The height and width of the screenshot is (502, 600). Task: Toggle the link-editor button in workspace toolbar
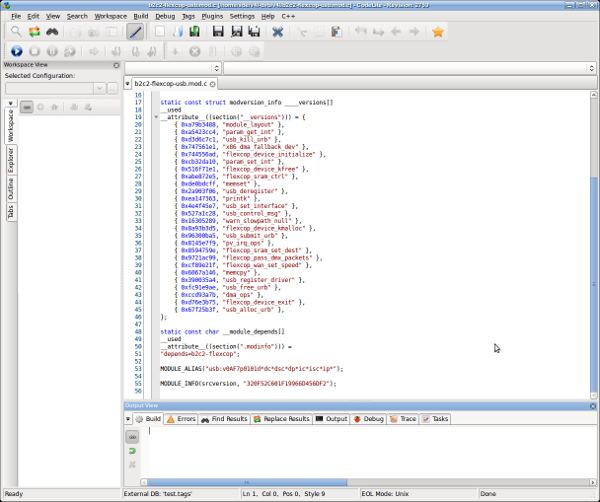point(26,108)
